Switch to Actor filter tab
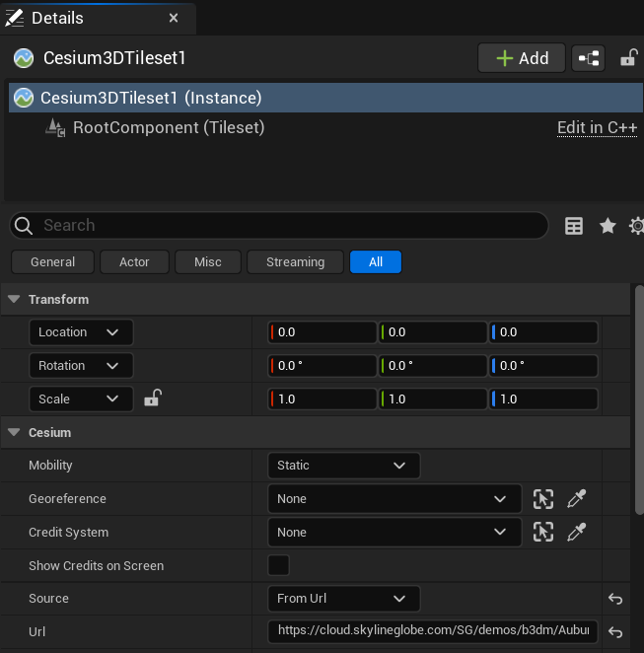 (134, 262)
